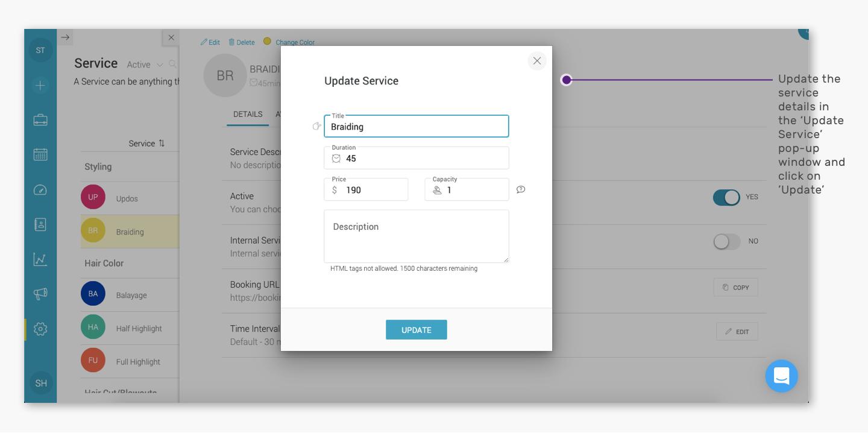Select the Balayage service in the list
Screen dimensions: 868x433
130,295
